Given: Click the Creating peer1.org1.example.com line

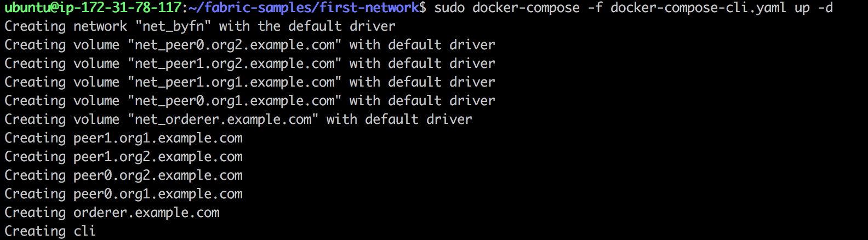Looking at the screenshot, I should [123, 138].
